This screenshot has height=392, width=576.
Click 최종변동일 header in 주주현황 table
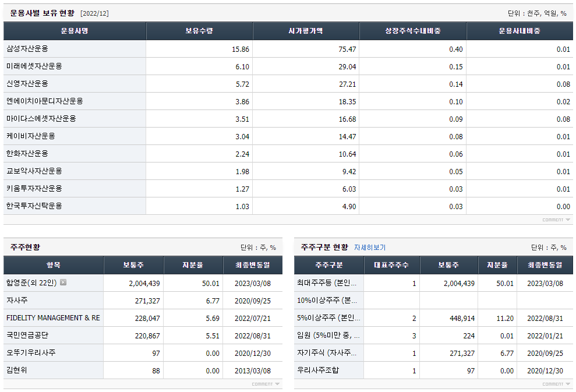(x=253, y=265)
